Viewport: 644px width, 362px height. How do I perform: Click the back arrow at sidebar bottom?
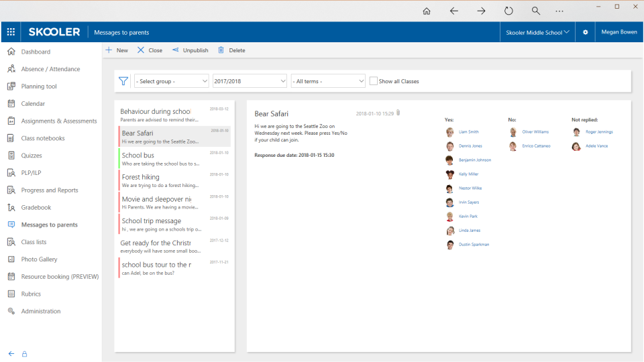click(11, 353)
